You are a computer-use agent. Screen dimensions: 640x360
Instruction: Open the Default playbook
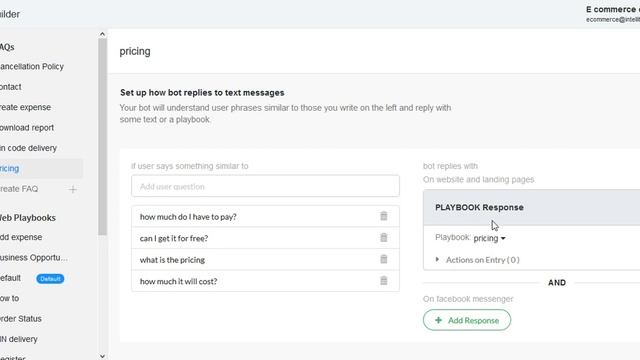(x=10, y=278)
